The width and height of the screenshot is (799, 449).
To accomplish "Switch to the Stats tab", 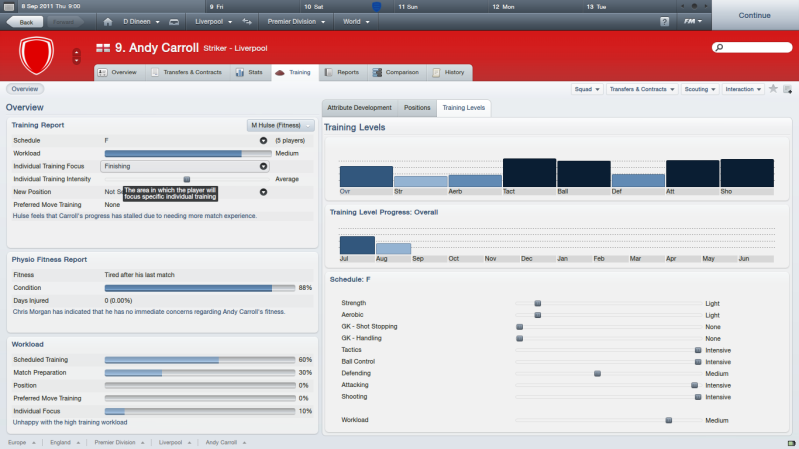I will point(249,72).
